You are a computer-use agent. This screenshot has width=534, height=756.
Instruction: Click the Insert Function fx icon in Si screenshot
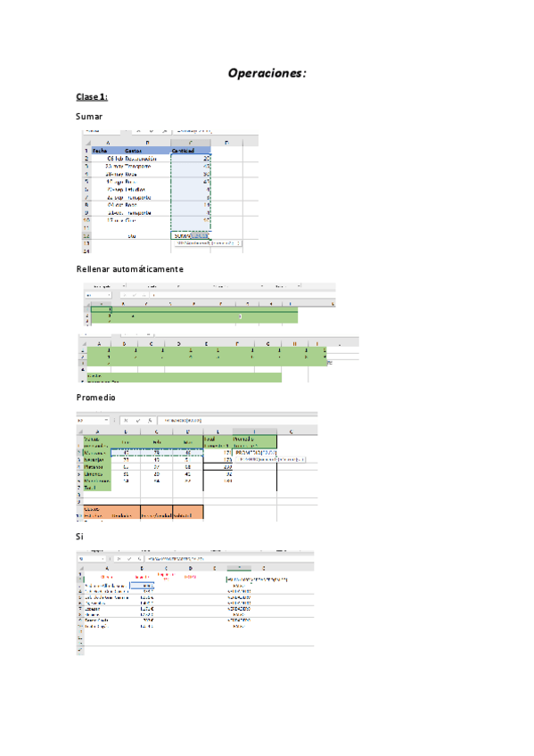point(139,558)
